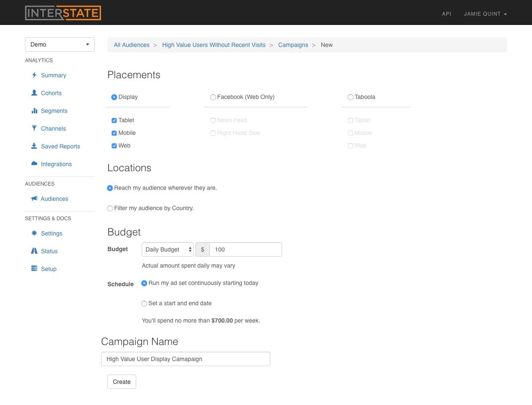
Task: Open the Demo account dropdown
Action: [x=60, y=44]
